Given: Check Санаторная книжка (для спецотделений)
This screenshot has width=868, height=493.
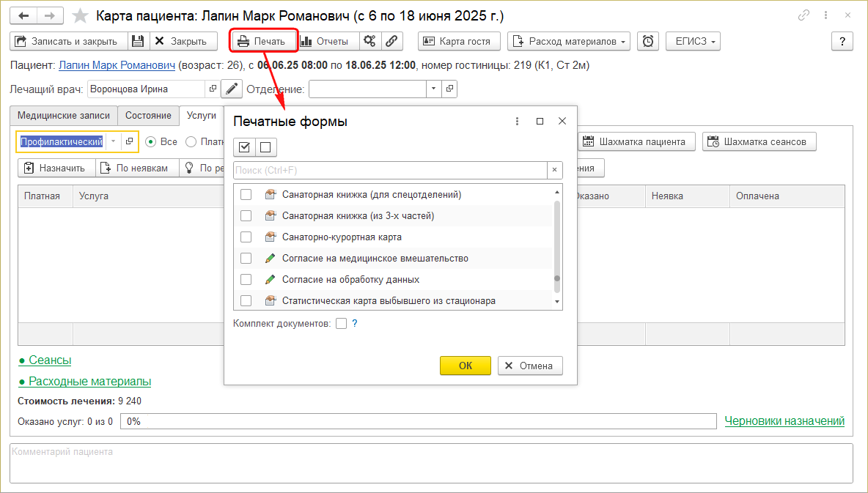Looking at the screenshot, I should tap(246, 194).
